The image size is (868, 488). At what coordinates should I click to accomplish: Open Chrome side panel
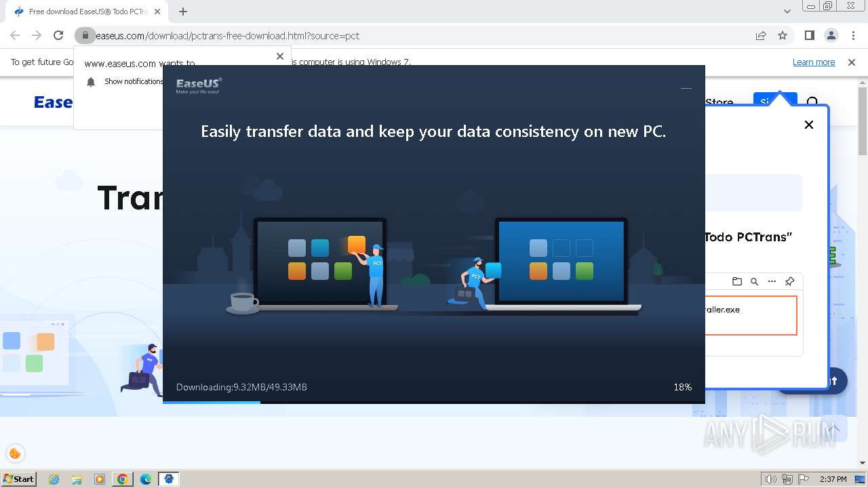click(x=809, y=35)
